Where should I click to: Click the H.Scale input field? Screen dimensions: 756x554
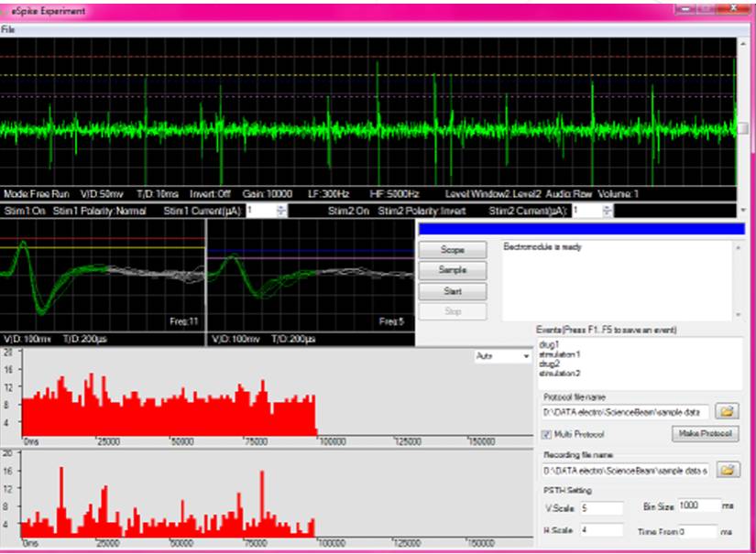pos(601,530)
